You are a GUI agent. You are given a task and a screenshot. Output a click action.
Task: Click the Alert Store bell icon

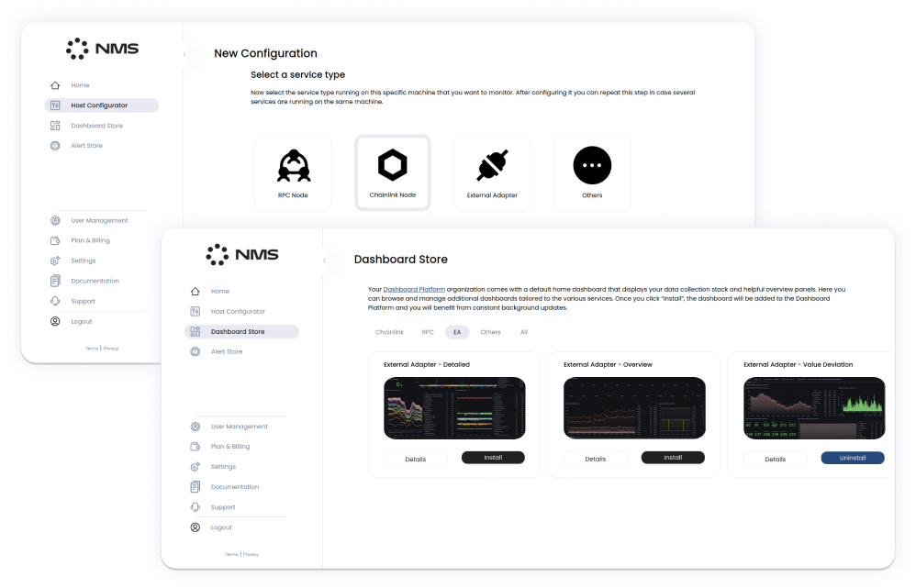(x=195, y=351)
